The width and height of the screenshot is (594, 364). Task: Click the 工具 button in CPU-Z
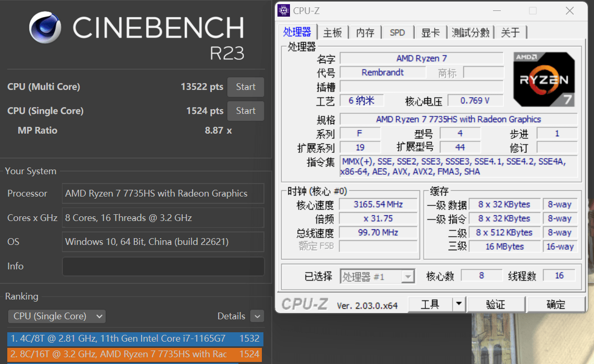(430, 304)
